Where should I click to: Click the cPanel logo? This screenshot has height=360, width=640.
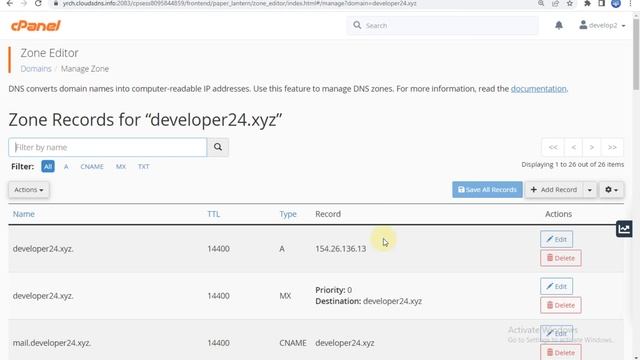36,26
